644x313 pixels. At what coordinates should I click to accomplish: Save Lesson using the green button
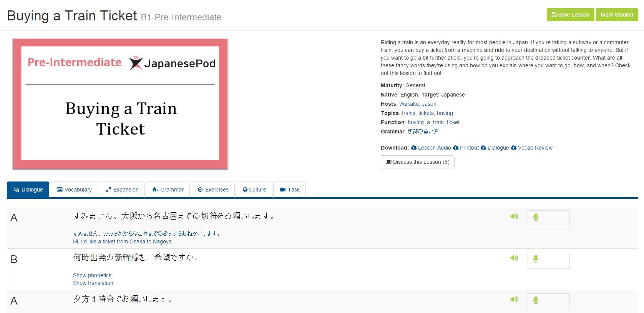570,15
